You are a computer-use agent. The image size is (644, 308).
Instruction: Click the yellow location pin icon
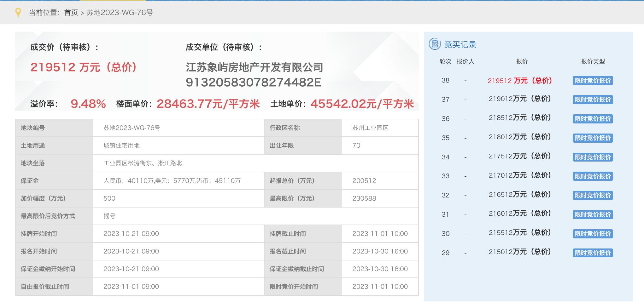coord(18,13)
